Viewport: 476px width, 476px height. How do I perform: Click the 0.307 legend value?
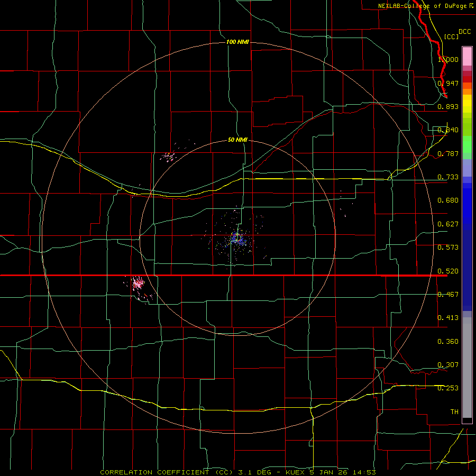tap(448, 365)
